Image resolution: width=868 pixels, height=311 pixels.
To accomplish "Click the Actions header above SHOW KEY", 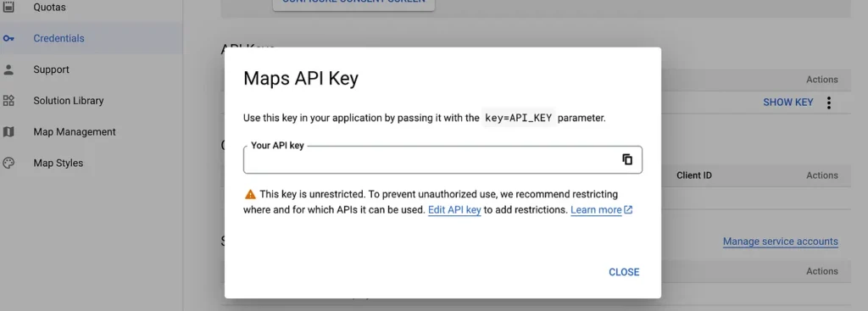I will point(821,80).
